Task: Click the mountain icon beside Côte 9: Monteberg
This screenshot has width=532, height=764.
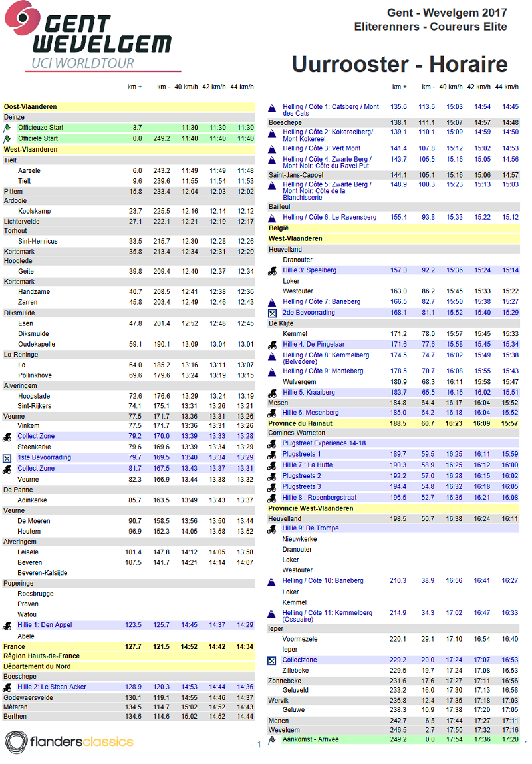Action: (272, 372)
